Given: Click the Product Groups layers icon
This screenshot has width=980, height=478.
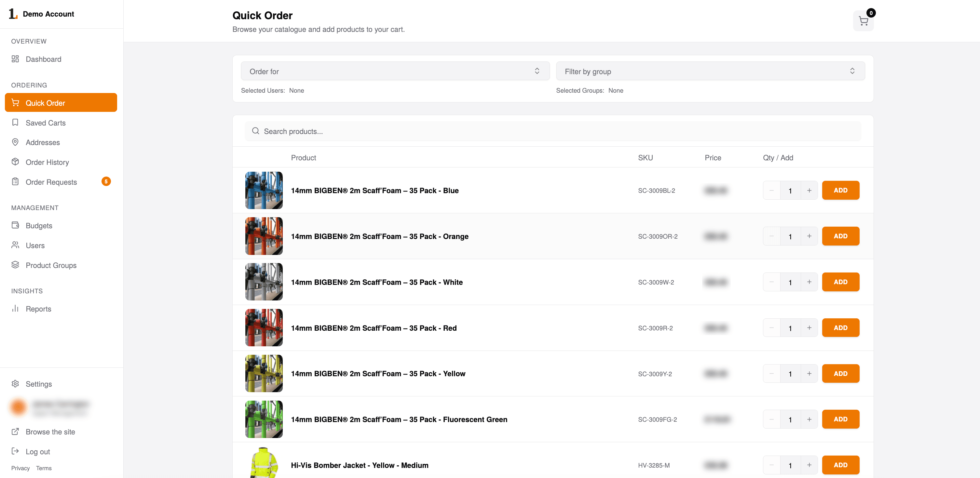Looking at the screenshot, I should tap(15, 265).
